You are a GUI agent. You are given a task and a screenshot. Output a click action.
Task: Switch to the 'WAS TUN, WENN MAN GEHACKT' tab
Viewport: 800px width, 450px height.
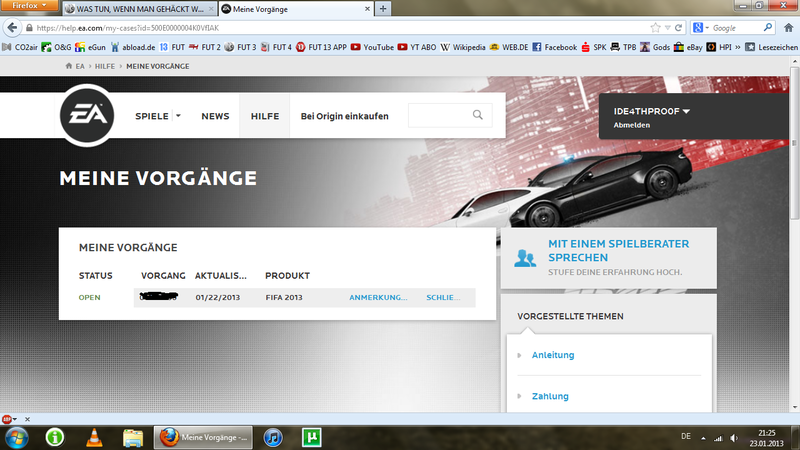coord(139,9)
